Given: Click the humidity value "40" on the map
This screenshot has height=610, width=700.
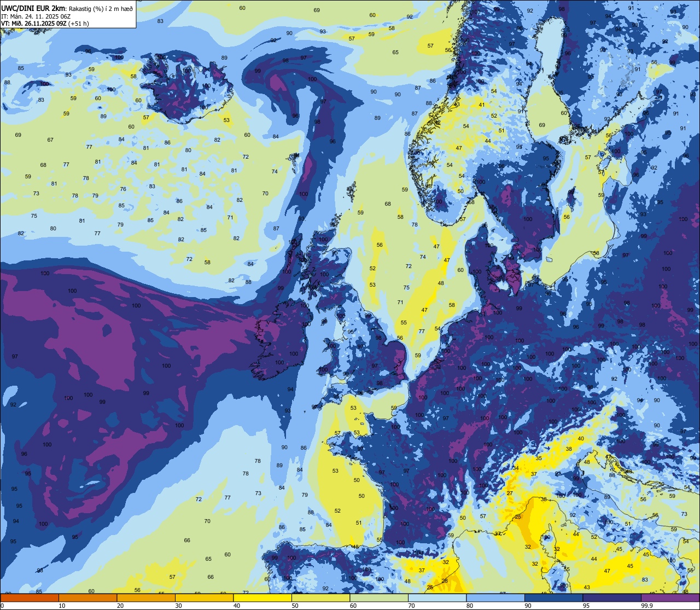Looking at the screenshot, I should tap(581, 438).
